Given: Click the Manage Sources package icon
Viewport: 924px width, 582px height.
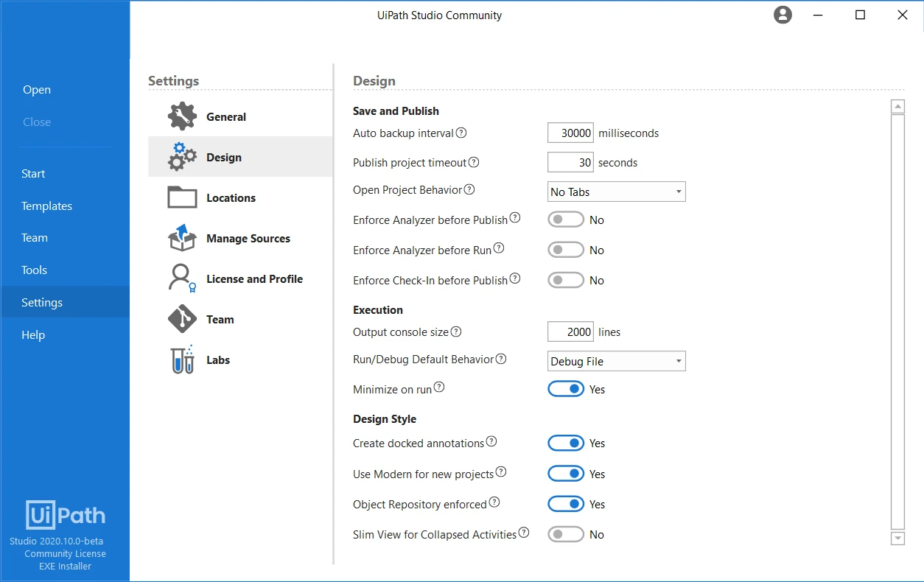Looking at the screenshot, I should [182, 238].
